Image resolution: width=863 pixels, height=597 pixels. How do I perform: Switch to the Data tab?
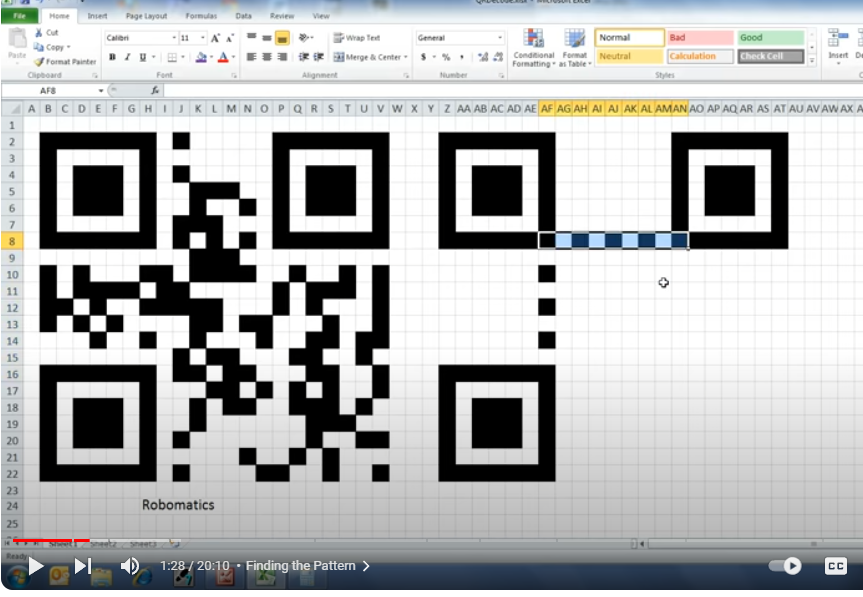tap(243, 16)
